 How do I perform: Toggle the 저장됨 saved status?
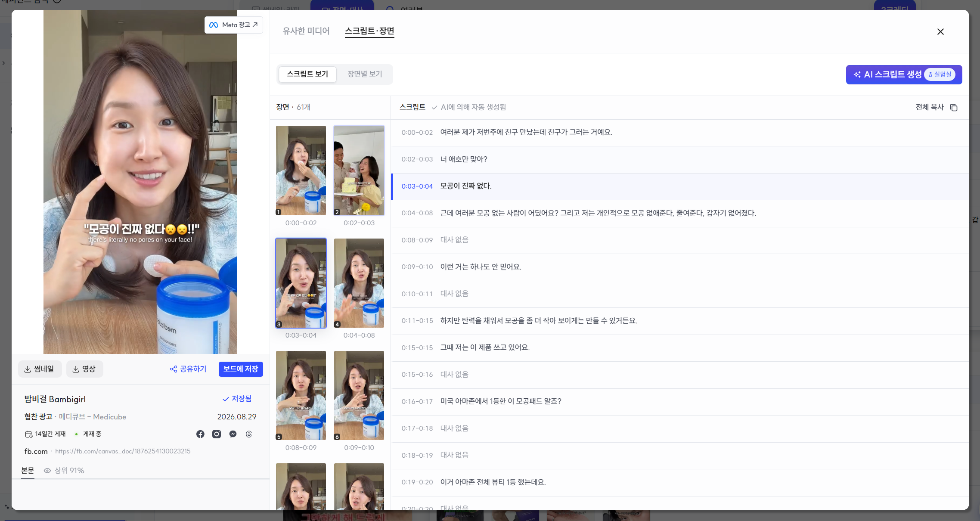pos(237,399)
